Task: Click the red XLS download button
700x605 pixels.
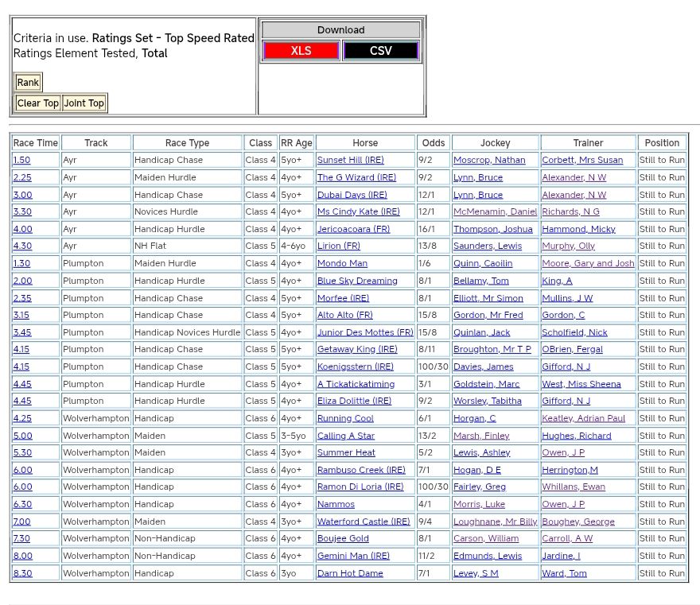Action: coord(301,51)
